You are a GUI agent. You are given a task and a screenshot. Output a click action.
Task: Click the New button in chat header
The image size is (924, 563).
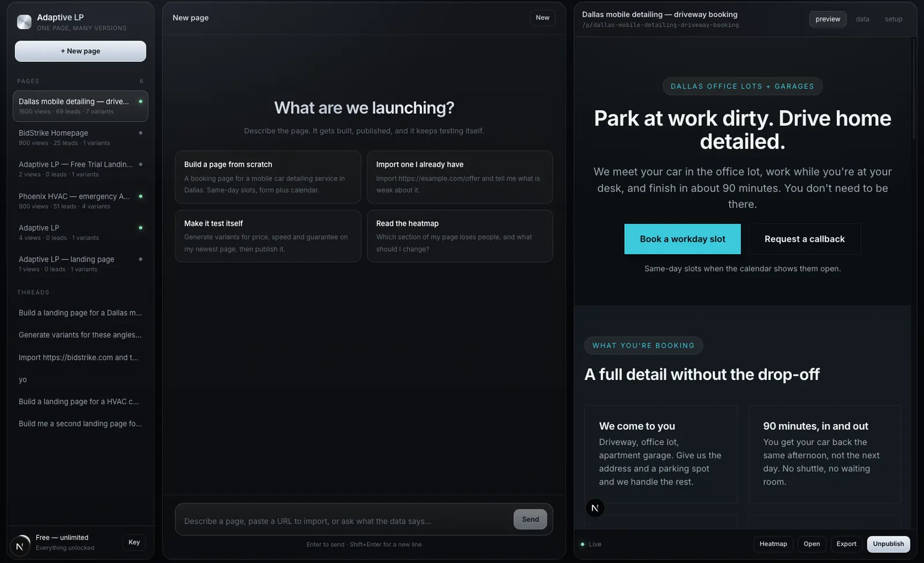(542, 18)
